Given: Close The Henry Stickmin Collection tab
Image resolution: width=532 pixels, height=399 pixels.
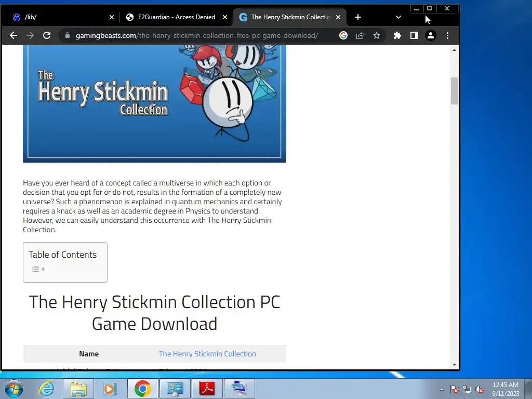Looking at the screenshot, I should (x=338, y=17).
